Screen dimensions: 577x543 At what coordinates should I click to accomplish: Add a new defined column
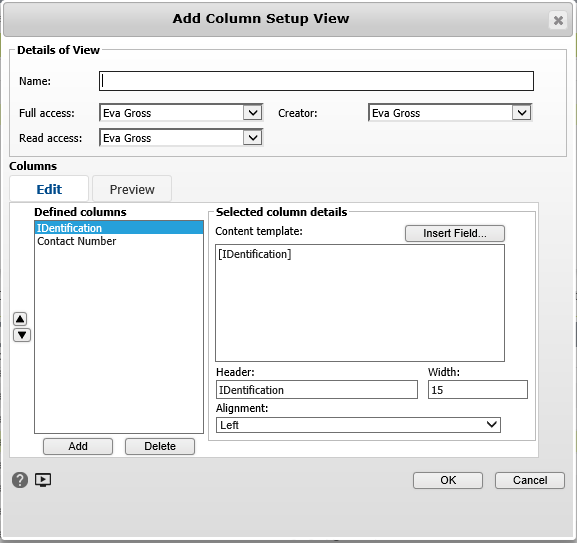[78, 446]
